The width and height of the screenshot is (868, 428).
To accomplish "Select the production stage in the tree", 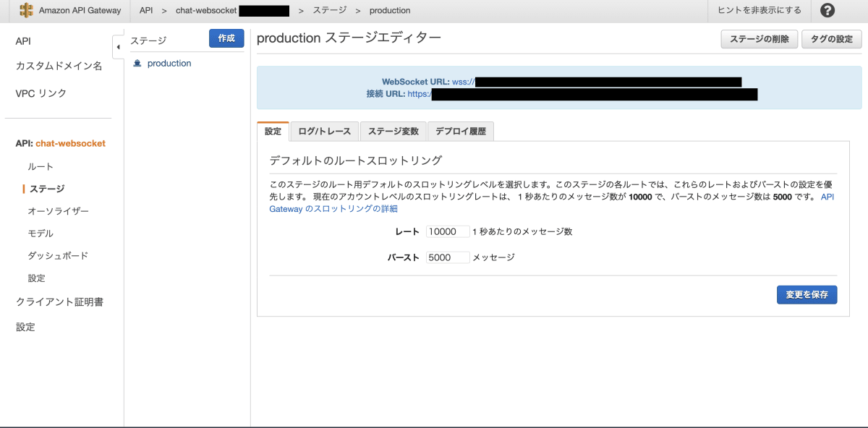I will click(x=169, y=64).
